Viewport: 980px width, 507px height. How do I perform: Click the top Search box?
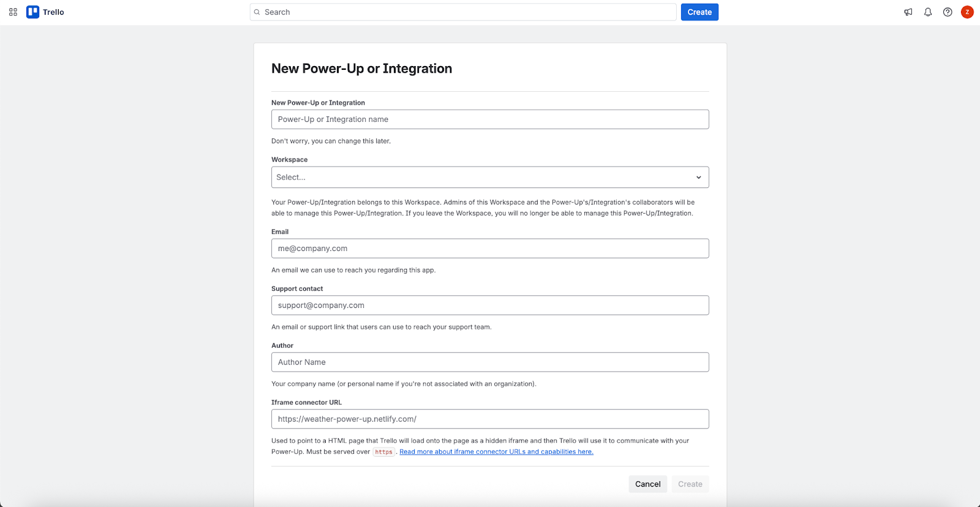click(466, 12)
